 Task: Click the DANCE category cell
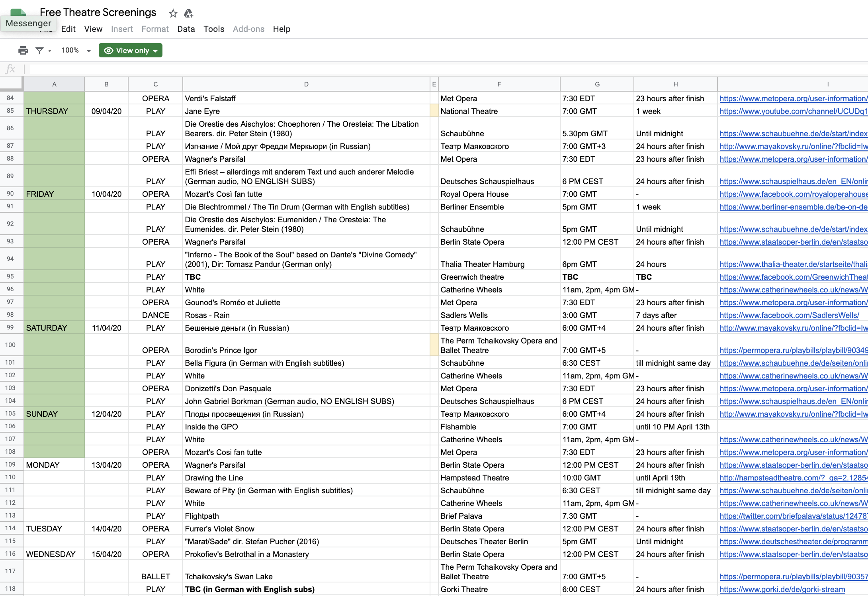[x=155, y=315]
